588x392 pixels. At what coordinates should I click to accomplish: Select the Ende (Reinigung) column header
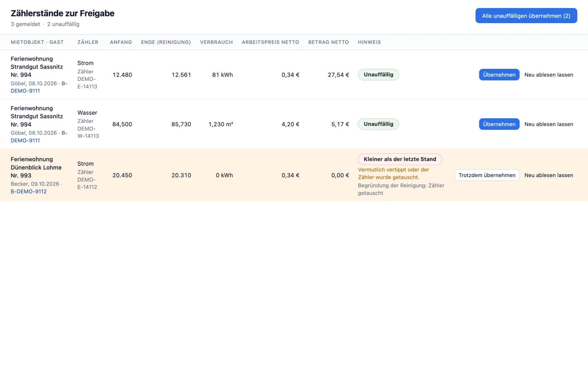[x=166, y=42]
